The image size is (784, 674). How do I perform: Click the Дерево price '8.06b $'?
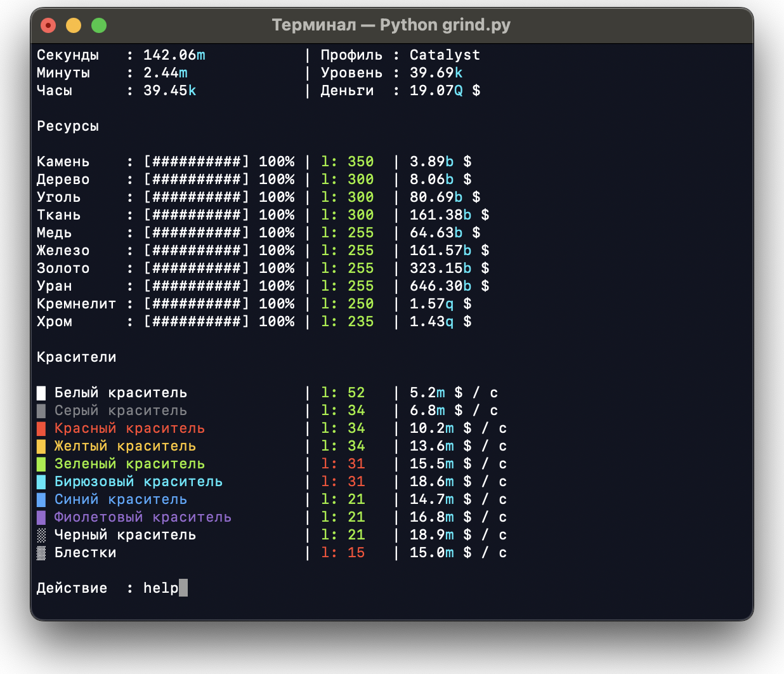[441, 180]
